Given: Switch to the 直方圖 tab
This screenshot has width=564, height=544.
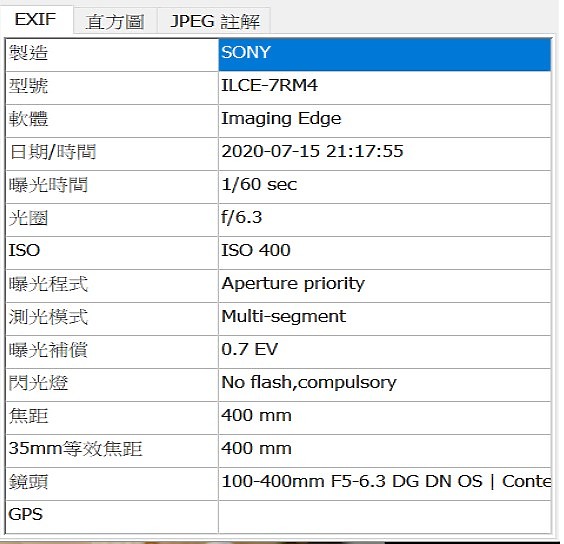Looking at the screenshot, I should pyautogui.click(x=115, y=21).
